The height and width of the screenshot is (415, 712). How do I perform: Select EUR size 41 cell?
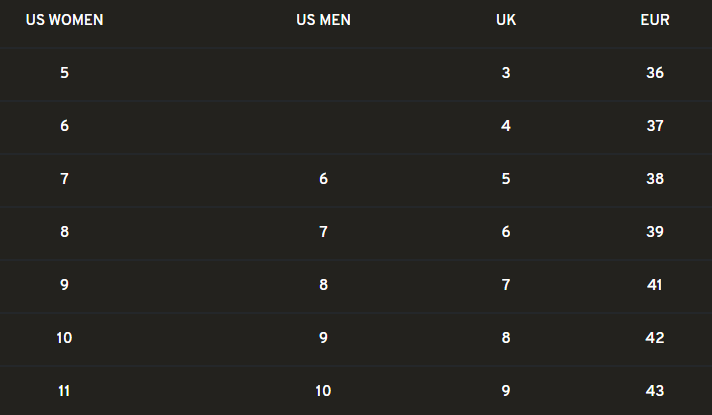655,285
